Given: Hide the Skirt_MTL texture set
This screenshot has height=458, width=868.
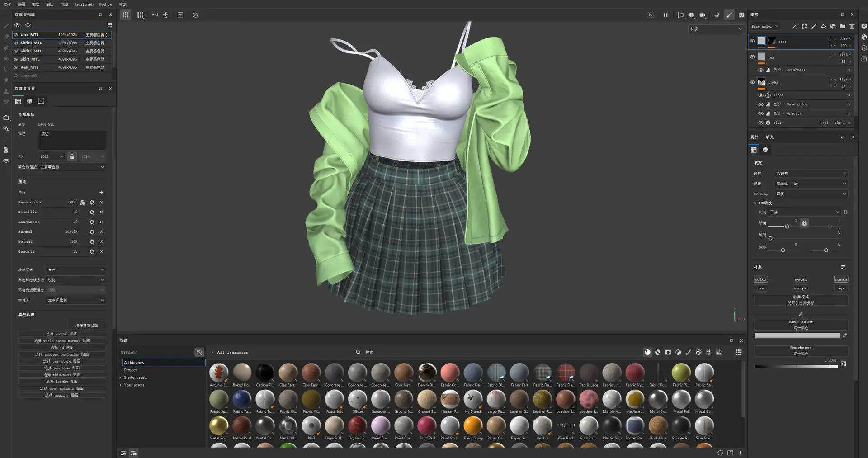Looking at the screenshot, I should click(x=16, y=59).
